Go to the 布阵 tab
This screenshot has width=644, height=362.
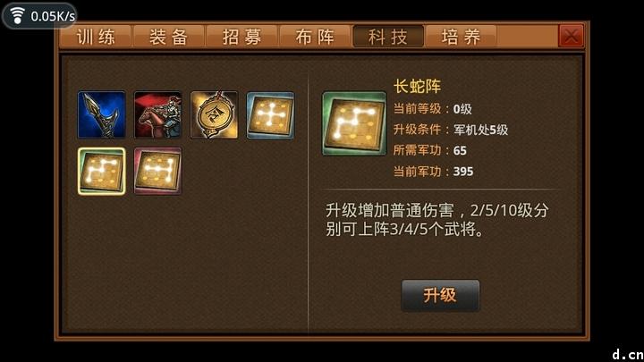point(315,37)
